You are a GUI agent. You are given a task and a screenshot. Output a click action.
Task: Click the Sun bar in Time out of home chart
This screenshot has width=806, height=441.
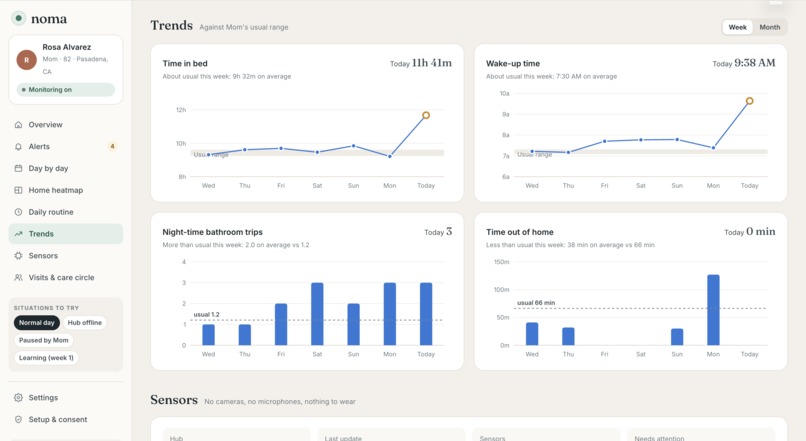(677, 337)
